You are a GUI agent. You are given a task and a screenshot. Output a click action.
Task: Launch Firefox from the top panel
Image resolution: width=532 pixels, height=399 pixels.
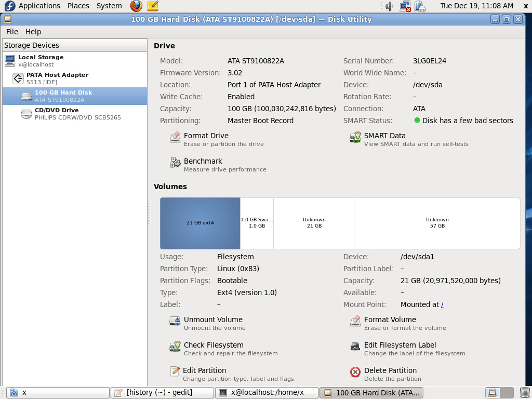136,6
